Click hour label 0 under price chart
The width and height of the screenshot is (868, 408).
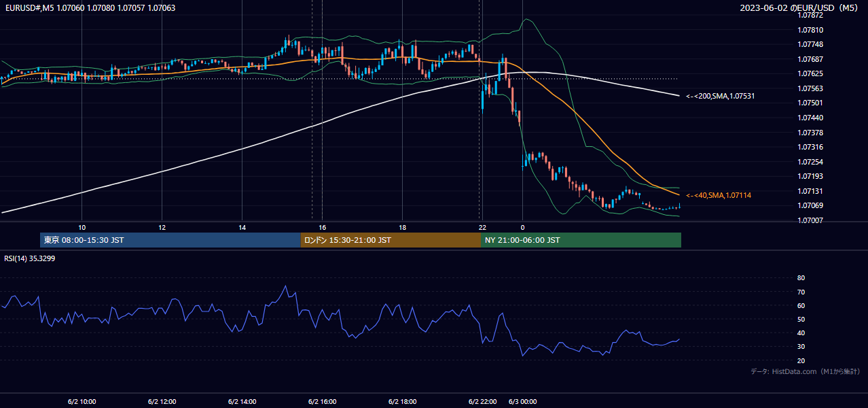[x=522, y=227]
